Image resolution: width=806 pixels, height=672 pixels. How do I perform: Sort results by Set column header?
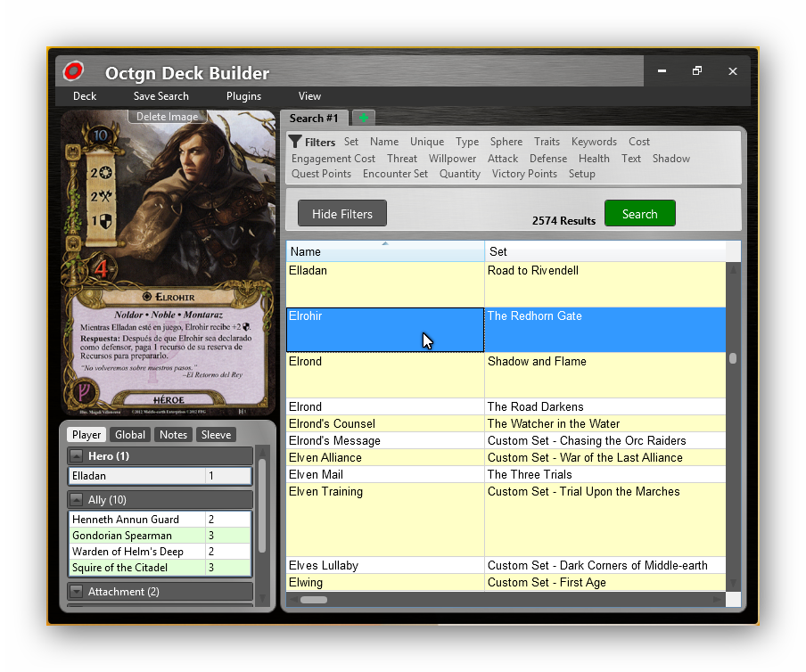pos(605,251)
